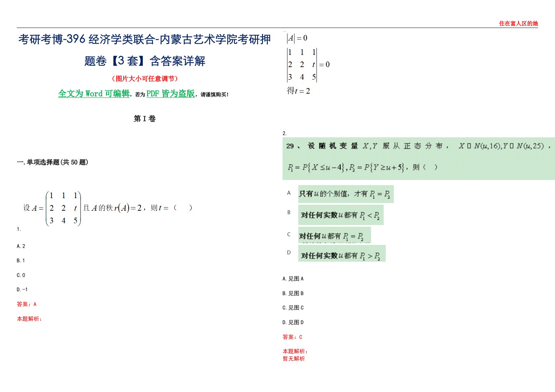
Task: Click the document title starting 考研考博-396
Action: point(144,39)
